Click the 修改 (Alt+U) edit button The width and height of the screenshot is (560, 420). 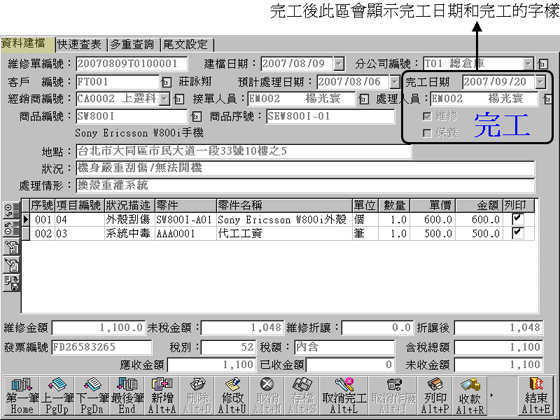pyautogui.click(x=232, y=396)
